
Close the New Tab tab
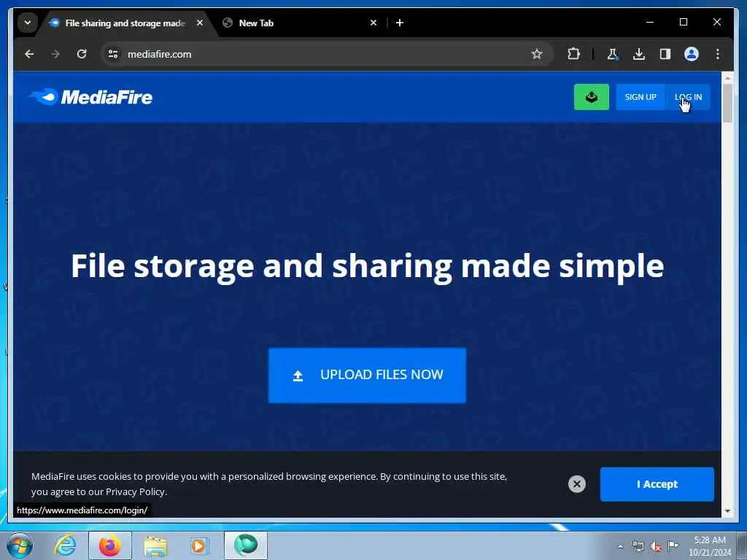coord(373,23)
